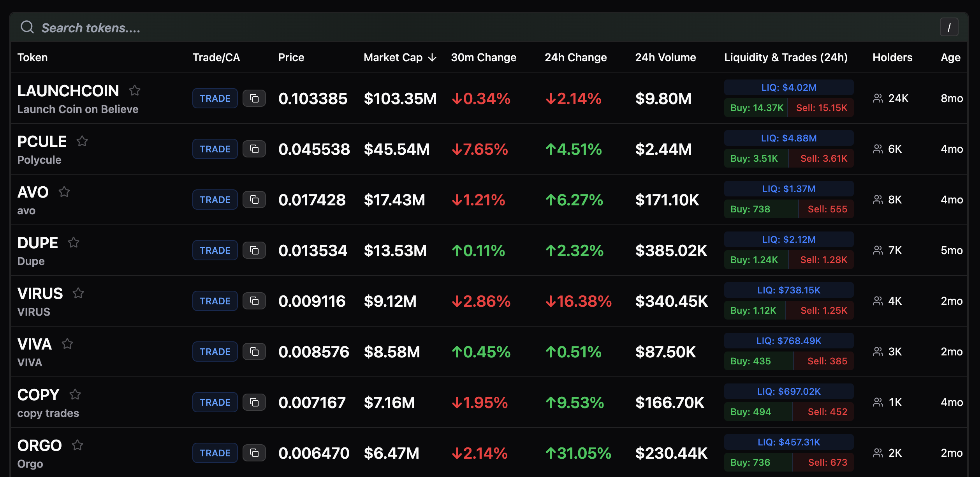
Task: Click the Age column header
Action: (950, 58)
